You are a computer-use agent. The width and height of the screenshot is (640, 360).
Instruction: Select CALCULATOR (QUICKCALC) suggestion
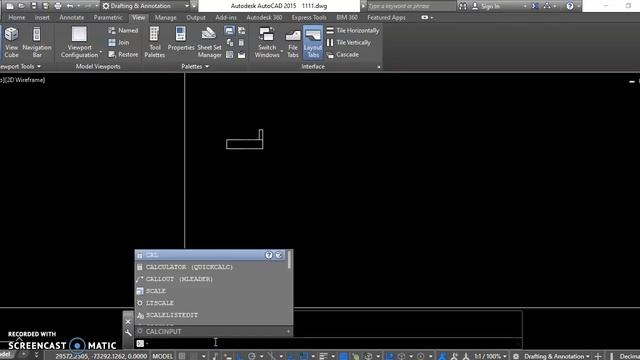pyautogui.click(x=211, y=267)
